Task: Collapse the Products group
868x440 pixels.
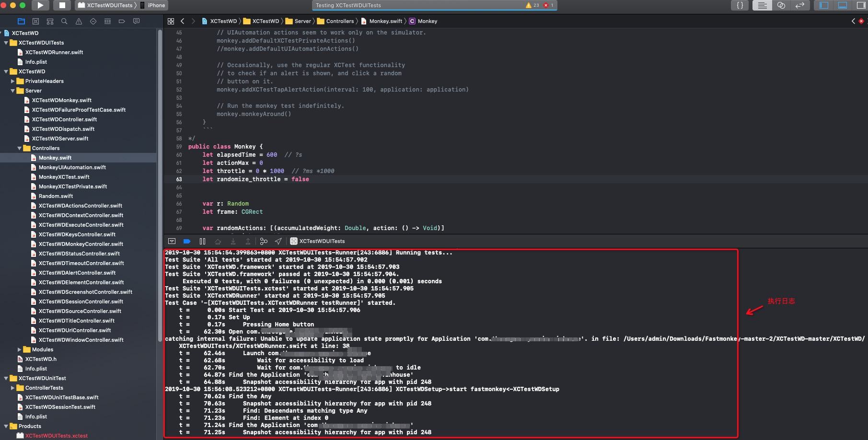Action: click(x=6, y=426)
